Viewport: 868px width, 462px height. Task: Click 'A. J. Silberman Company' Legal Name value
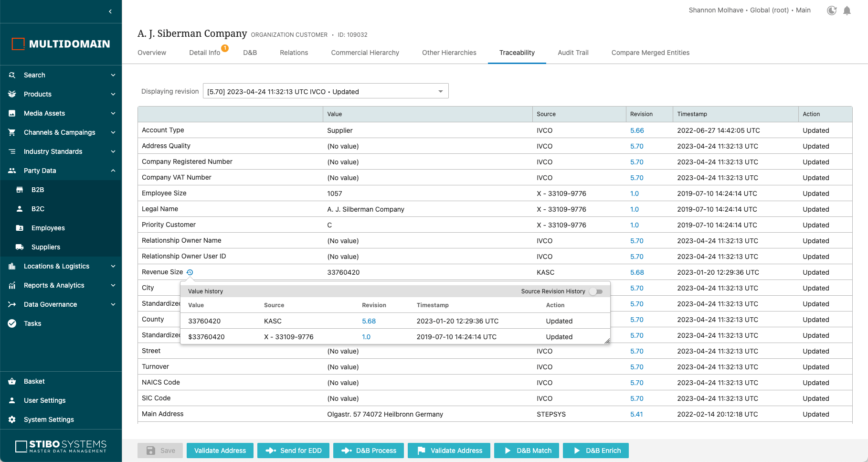(366, 209)
